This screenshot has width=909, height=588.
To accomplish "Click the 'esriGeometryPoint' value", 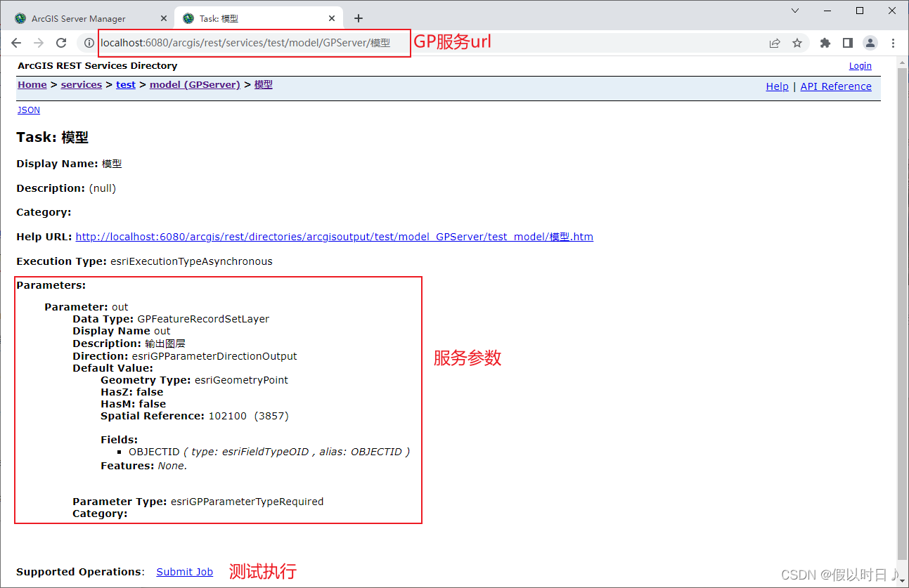I will [x=241, y=380].
